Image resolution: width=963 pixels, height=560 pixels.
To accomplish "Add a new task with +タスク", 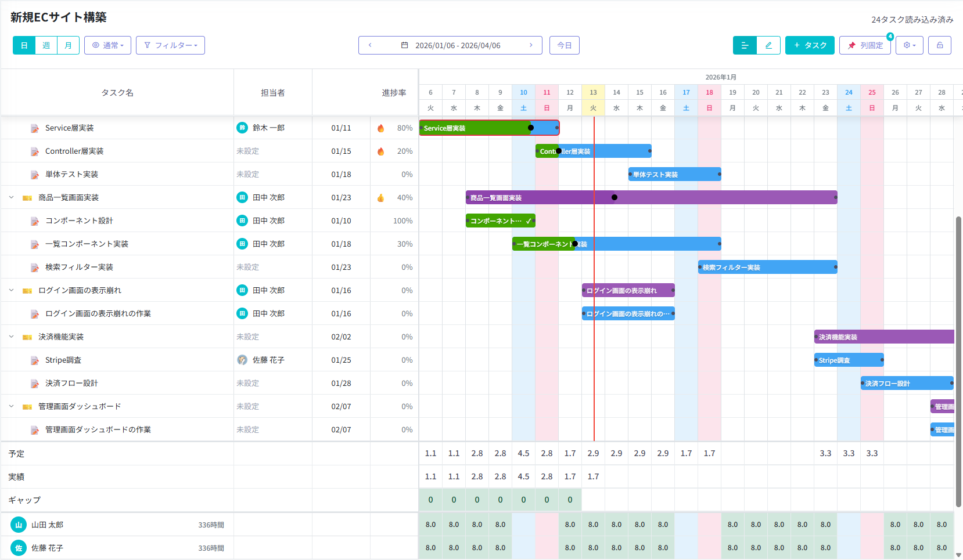I will click(810, 45).
